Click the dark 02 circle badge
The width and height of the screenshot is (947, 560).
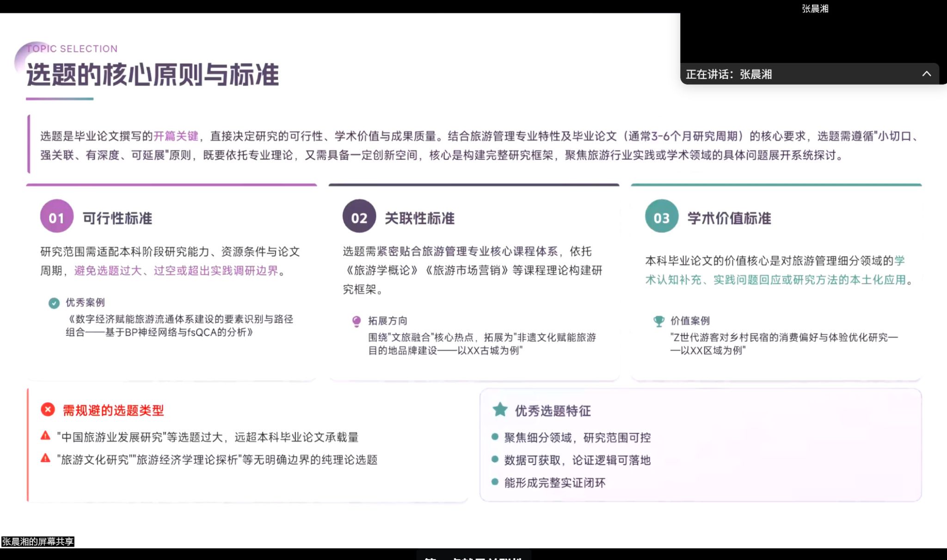pos(359,216)
